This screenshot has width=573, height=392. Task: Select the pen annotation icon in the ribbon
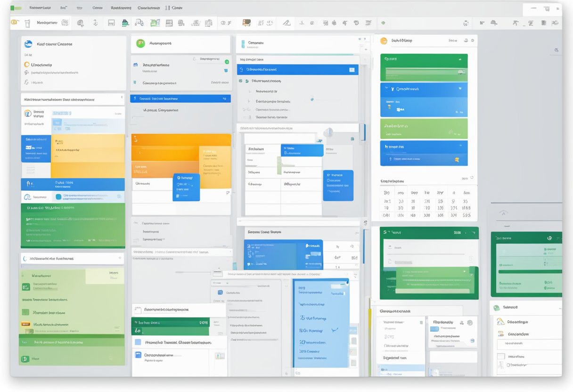pos(285,22)
